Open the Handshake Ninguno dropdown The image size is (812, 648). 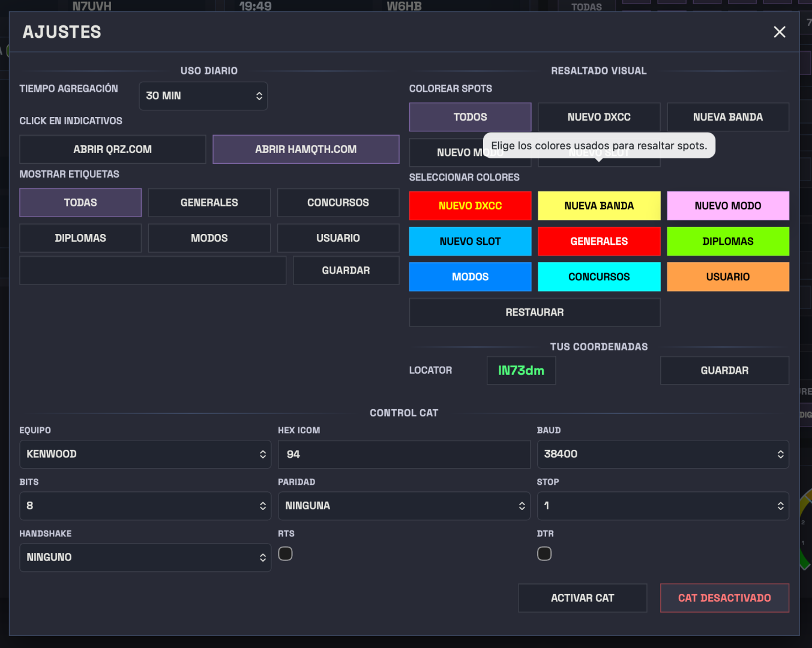(x=145, y=557)
